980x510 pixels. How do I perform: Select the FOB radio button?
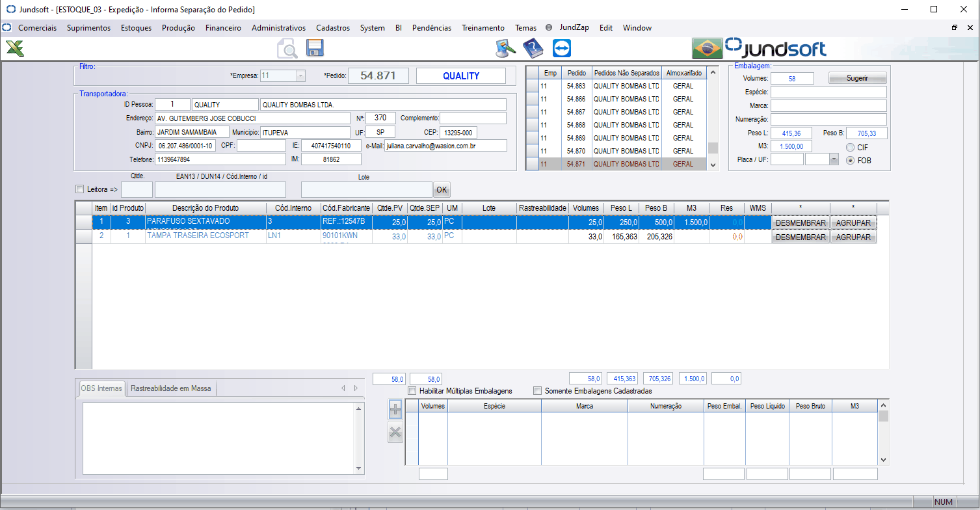tap(850, 160)
